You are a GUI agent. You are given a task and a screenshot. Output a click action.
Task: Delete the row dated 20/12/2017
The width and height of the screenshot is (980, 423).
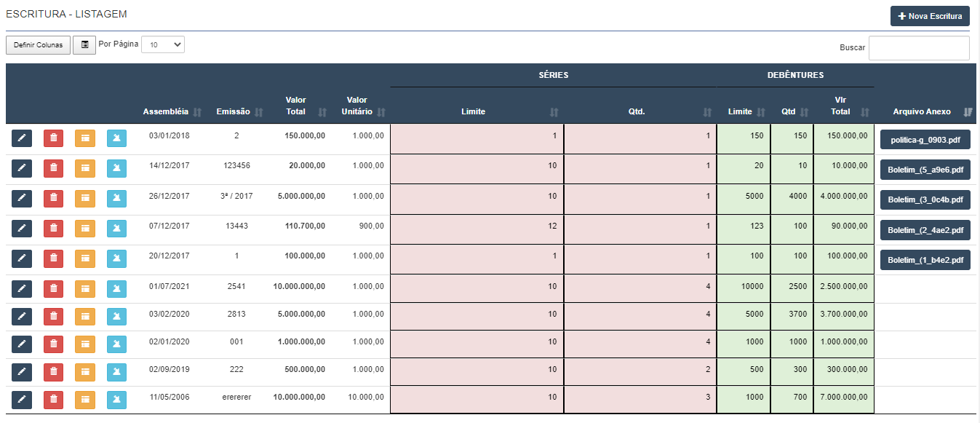(x=53, y=258)
